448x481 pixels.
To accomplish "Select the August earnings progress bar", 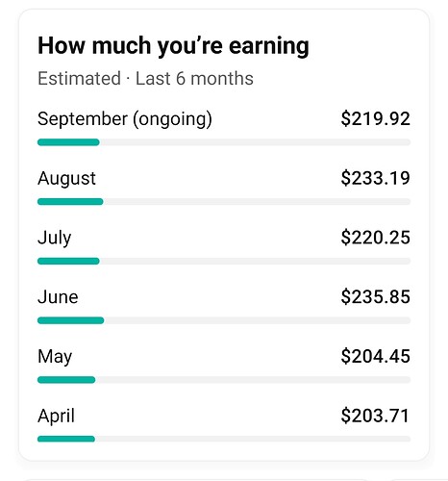I will click(224, 202).
